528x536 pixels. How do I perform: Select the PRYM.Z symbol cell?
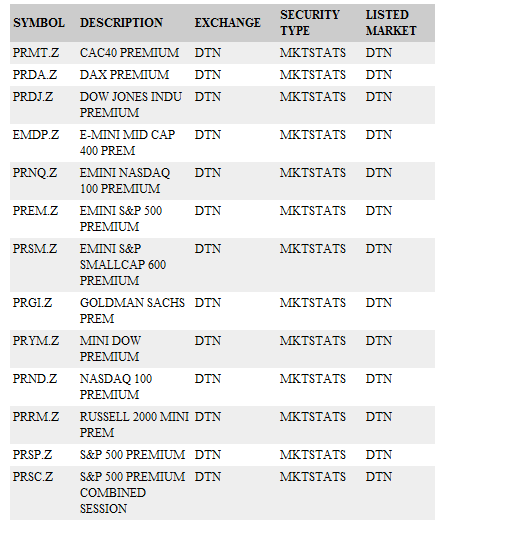[x=36, y=340]
